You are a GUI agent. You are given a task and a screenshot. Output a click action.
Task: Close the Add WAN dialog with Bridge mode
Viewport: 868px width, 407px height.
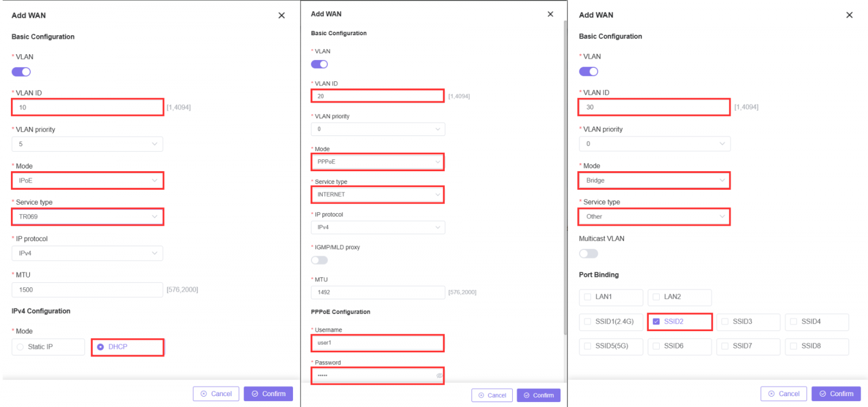point(849,15)
